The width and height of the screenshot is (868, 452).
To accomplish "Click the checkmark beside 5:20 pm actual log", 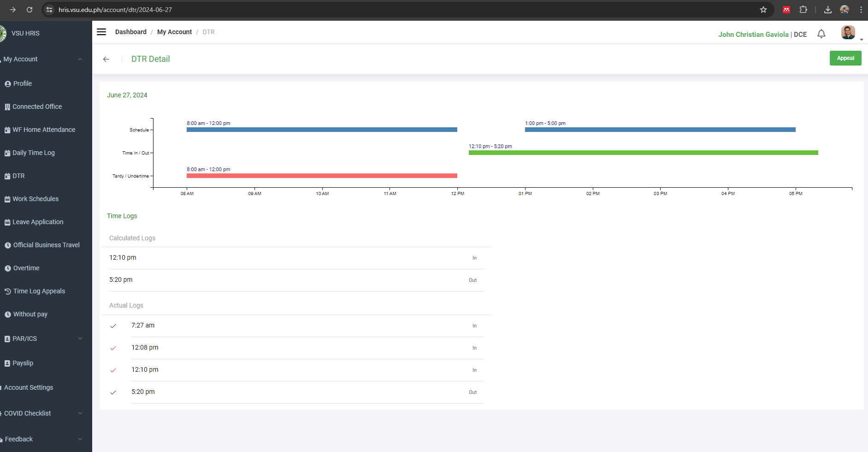I will click(x=113, y=393).
